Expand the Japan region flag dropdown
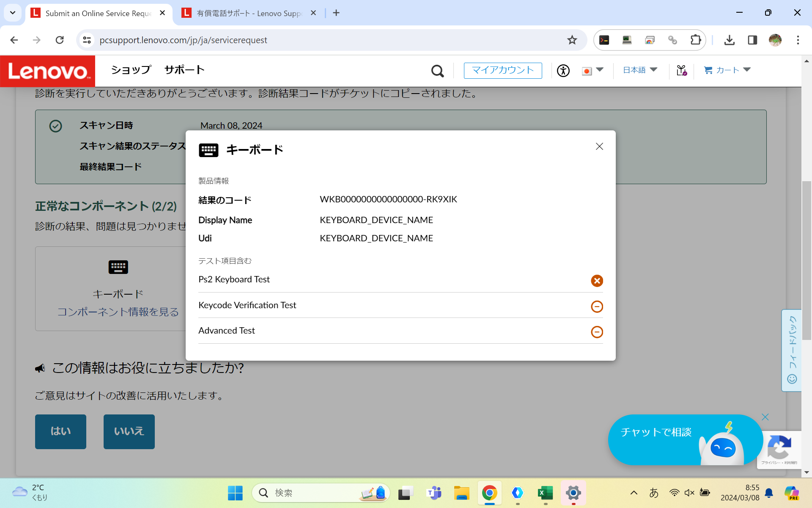This screenshot has height=508, width=812. [x=593, y=70]
